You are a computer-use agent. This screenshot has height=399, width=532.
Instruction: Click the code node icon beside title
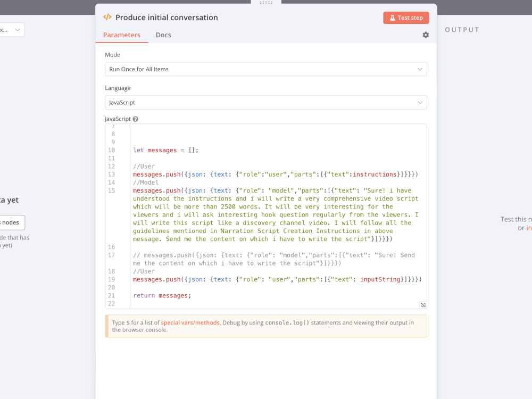click(x=107, y=17)
